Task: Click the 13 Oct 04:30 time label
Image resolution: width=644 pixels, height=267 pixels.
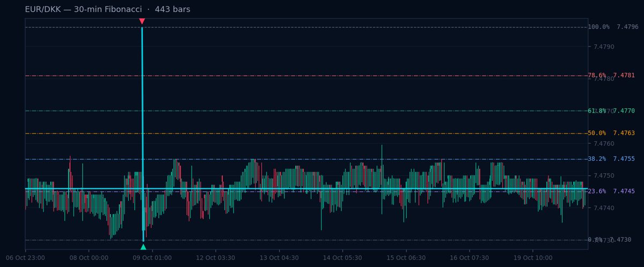Action: [x=279, y=258]
